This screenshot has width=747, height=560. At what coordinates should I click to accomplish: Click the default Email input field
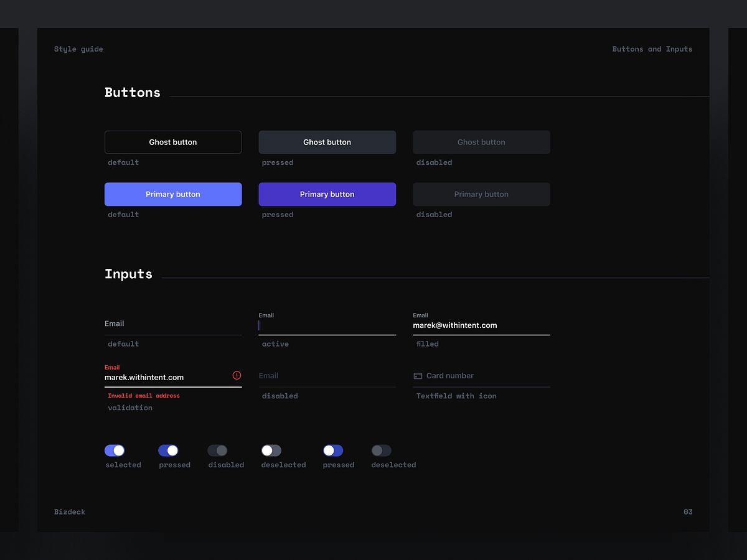(x=173, y=324)
